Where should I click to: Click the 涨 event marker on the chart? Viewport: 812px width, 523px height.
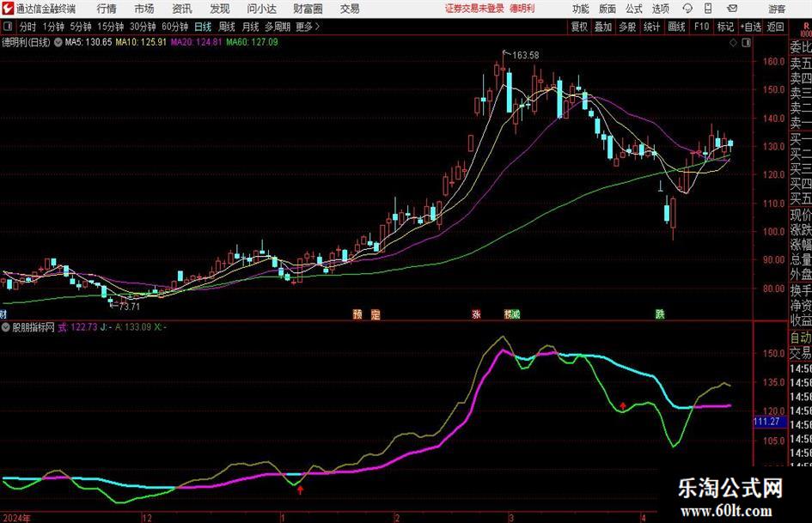[x=476, y=314]
